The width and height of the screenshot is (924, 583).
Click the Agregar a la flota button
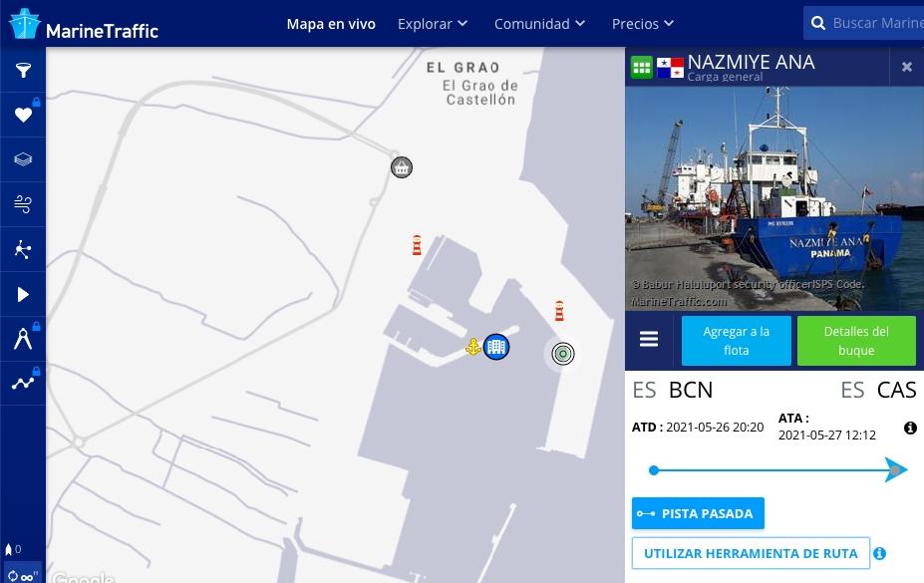736,341
